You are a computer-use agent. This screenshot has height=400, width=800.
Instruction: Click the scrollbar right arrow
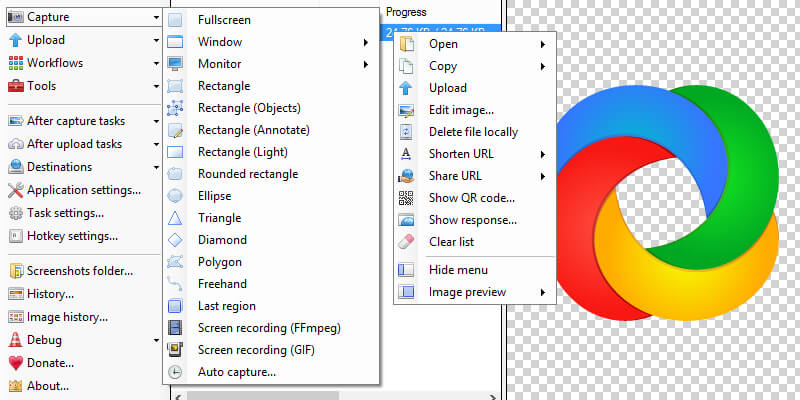click(492, 396)
